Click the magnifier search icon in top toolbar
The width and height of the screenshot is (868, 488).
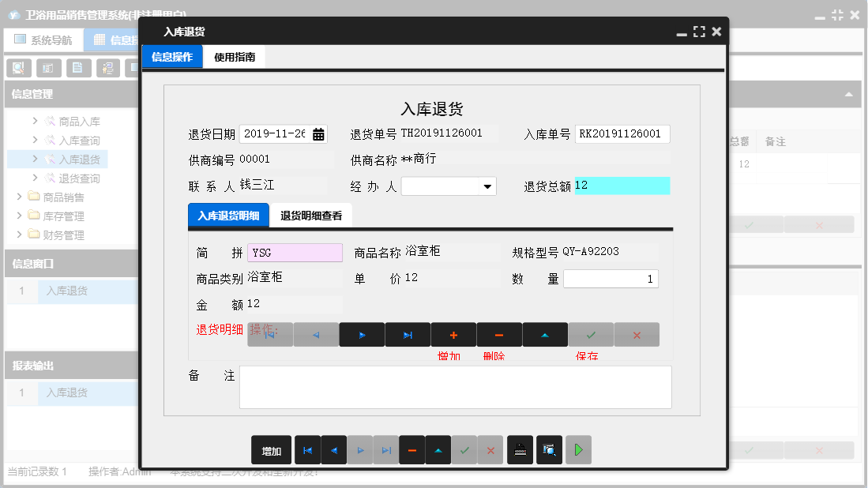click(x=17, y=68)
